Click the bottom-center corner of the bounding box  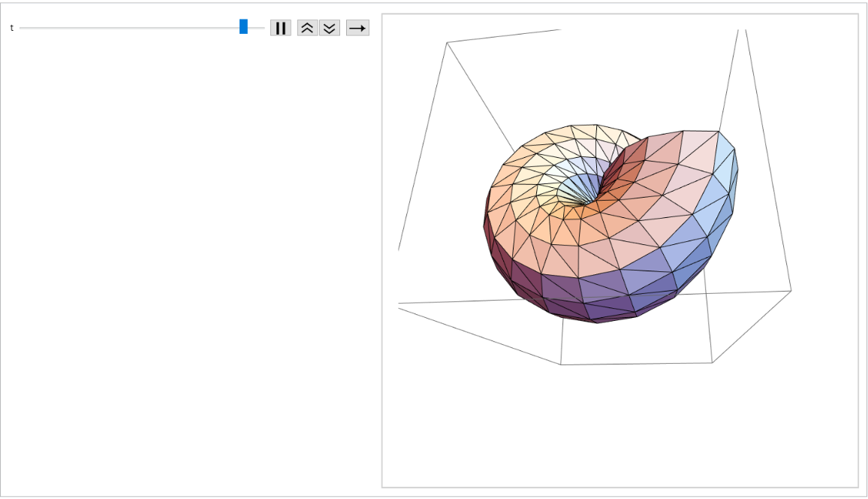[x=561, y=364]
